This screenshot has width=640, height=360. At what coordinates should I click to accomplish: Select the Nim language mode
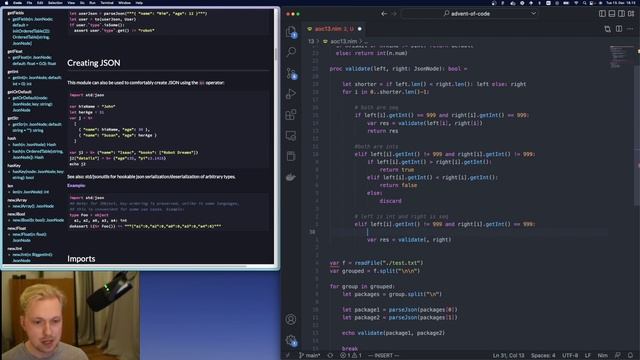click(602, 356)
